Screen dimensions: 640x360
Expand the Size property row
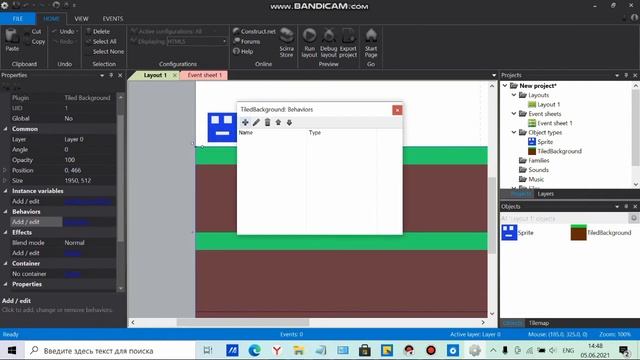tap(5, 180)
